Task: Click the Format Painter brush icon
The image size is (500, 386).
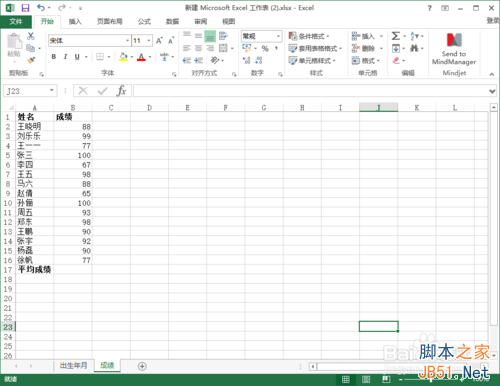Action: point(31,60)
